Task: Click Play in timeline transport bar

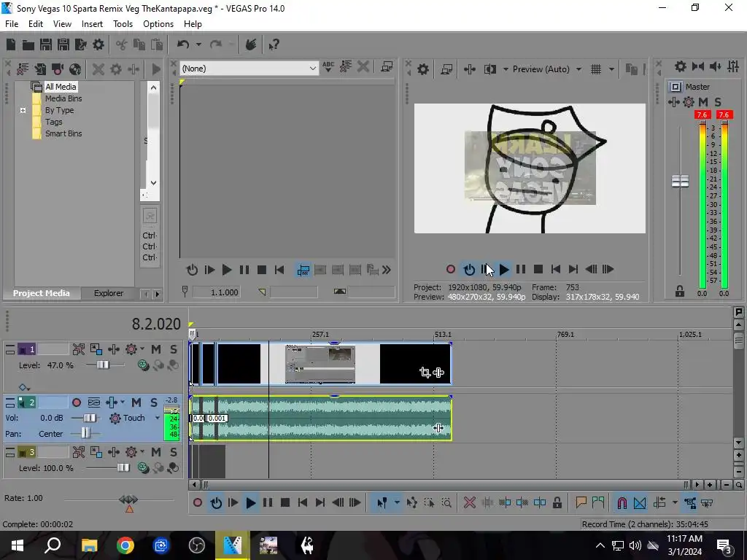Action: (x=251, y=502)
